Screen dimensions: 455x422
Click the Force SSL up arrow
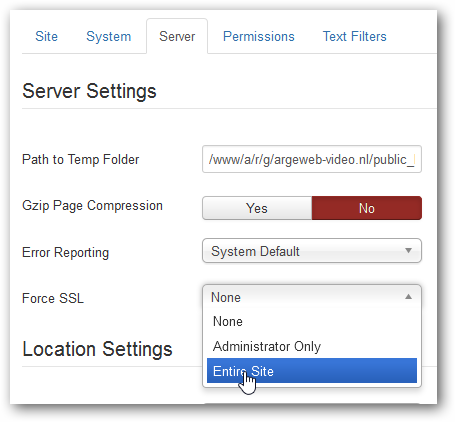[408, 297]
